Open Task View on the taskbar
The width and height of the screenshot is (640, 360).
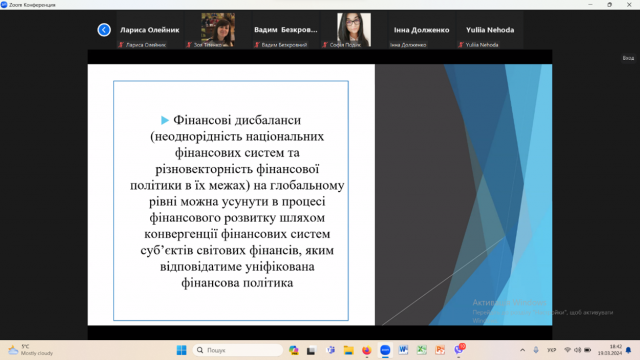tap(311, 350)
